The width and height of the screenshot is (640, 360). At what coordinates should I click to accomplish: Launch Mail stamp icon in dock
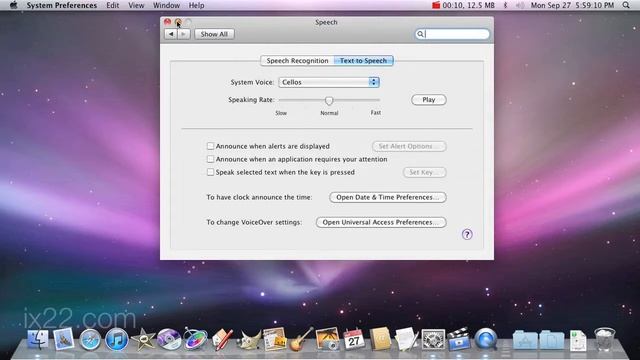[64, 339]
